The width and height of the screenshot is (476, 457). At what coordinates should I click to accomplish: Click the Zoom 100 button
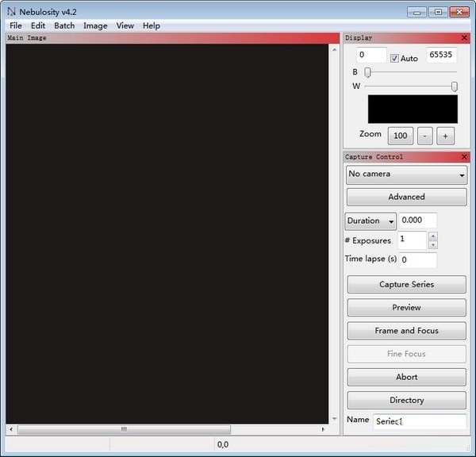pos(401,136)
